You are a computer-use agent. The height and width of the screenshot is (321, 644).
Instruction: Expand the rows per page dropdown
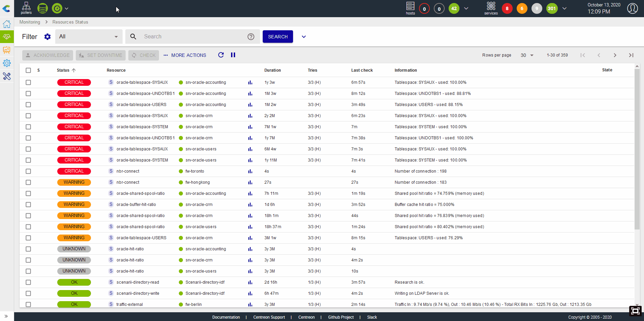pyautogui.click(x=527, y=55)
